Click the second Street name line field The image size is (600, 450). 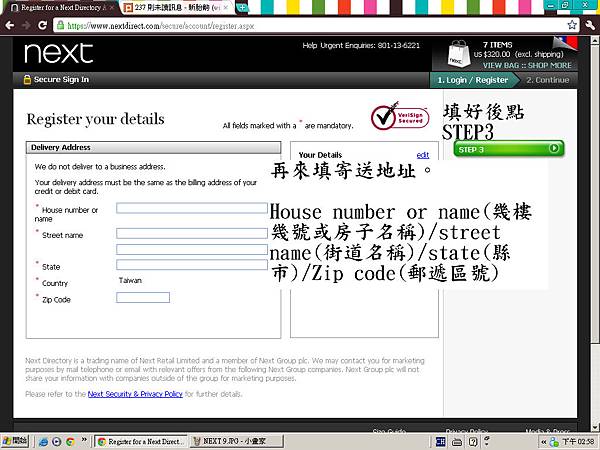(x=192, y=249)
